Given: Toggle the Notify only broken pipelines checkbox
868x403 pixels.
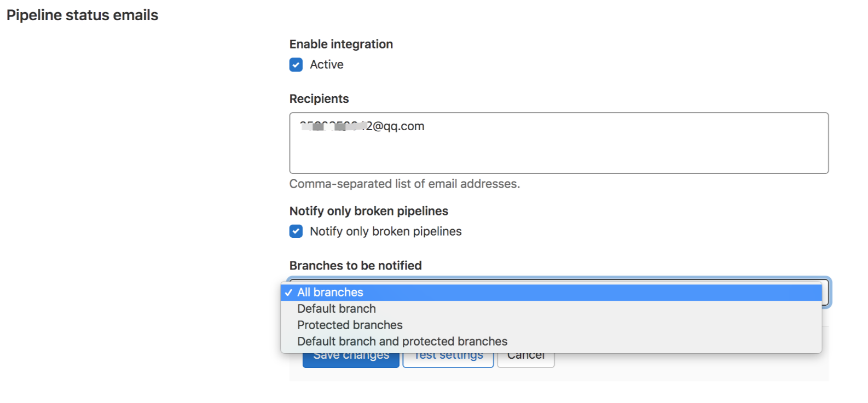Looking at the screenshot, I should coord(296,231).
